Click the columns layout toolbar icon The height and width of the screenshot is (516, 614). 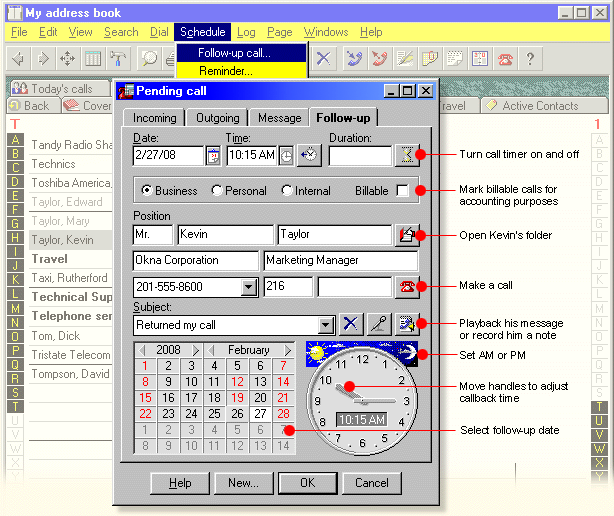[x=93, y=59]
